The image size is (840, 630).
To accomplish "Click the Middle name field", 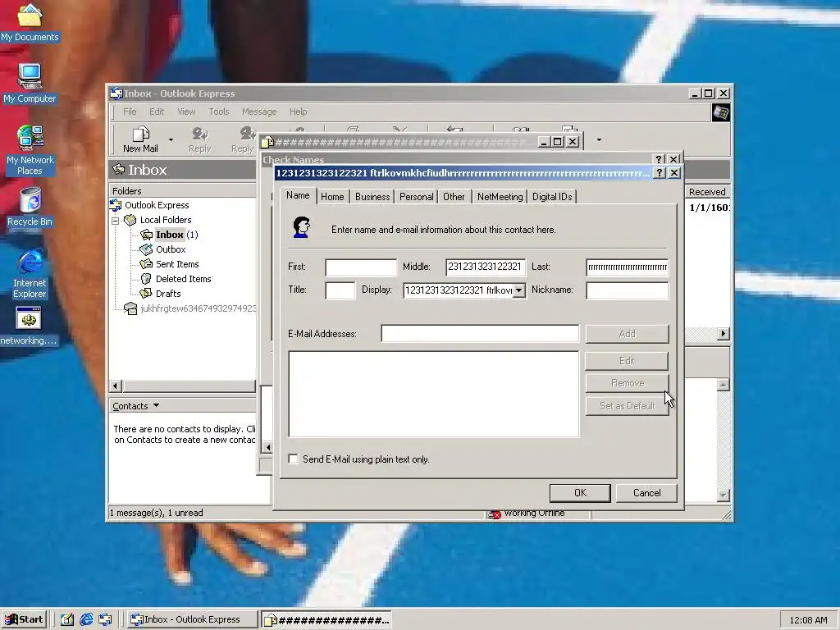I will point(486,267).
